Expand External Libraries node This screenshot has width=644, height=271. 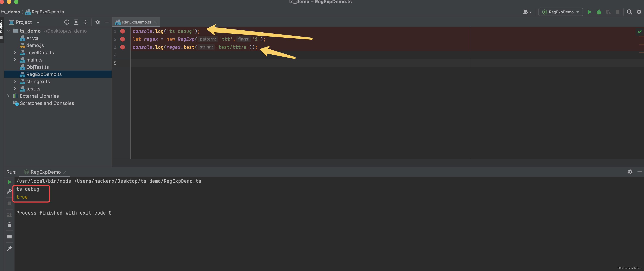pos(8,96)
